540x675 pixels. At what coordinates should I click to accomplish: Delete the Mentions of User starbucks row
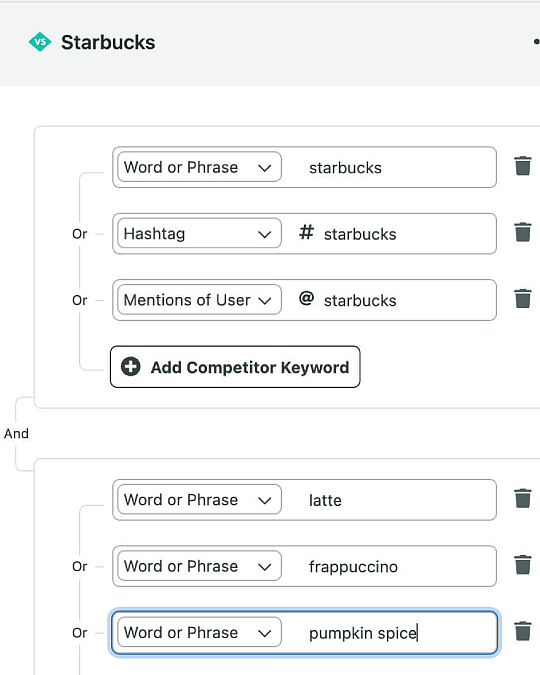523,299
